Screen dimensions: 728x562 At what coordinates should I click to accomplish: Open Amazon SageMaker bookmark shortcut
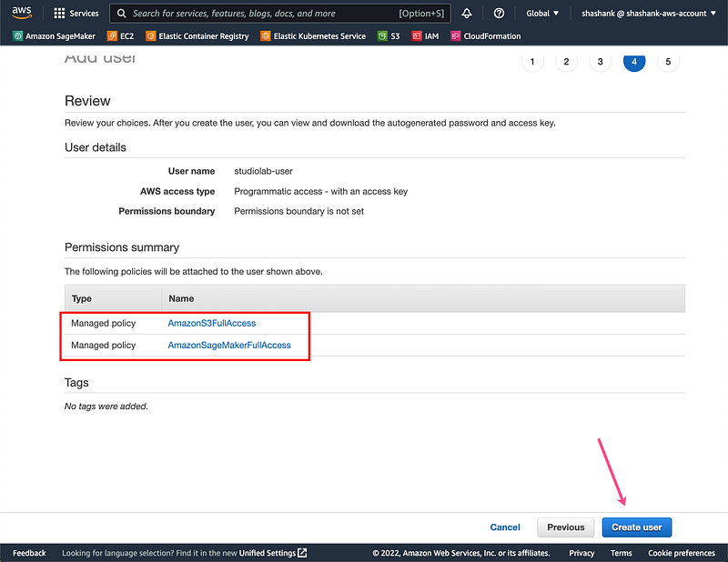56,36
